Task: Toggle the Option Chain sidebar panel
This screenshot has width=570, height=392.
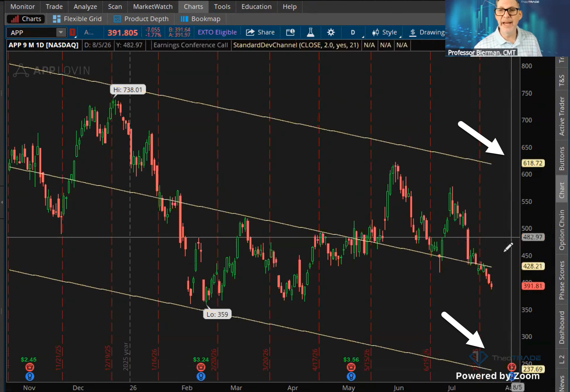Action: pyautogui.click(x=562, y=230)
